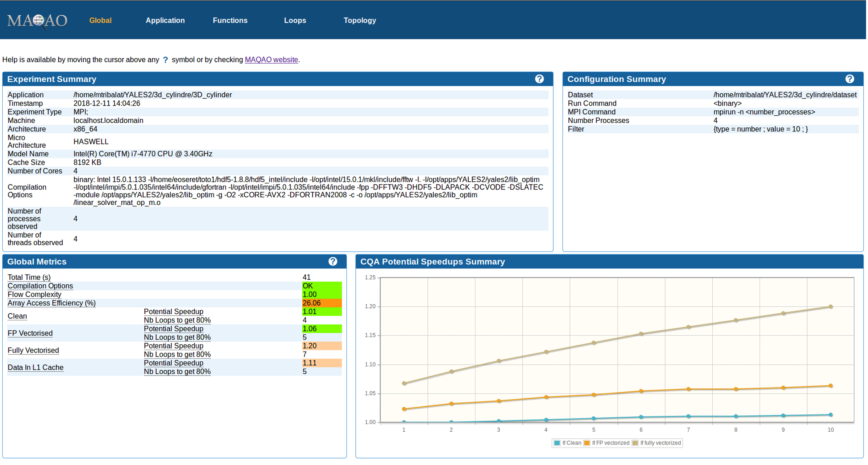
Task: Click last data point on fully vectorized line
Action: tap(830, 307)
